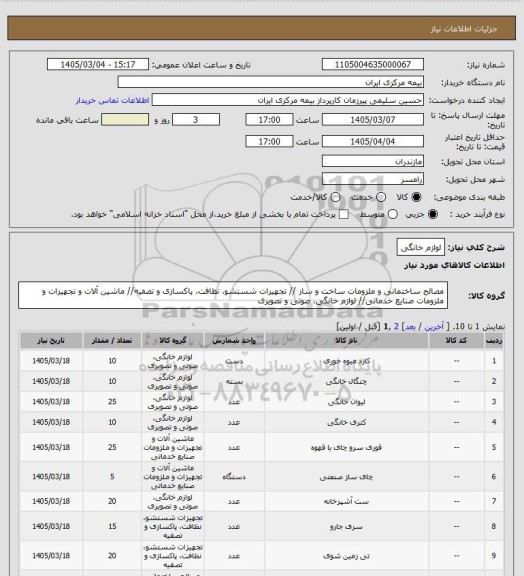Open the بعد (next) page link
The height and width of the screenshot is (576, 524).
pyautogui.click(x=410, y=327)
